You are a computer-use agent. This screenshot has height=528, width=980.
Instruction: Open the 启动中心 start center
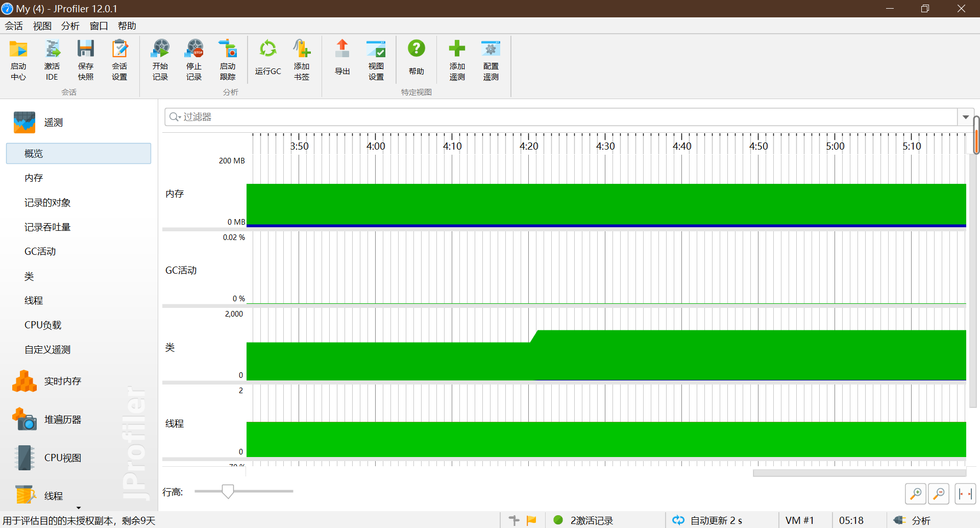pyautogui.click(x=18, y=60)
